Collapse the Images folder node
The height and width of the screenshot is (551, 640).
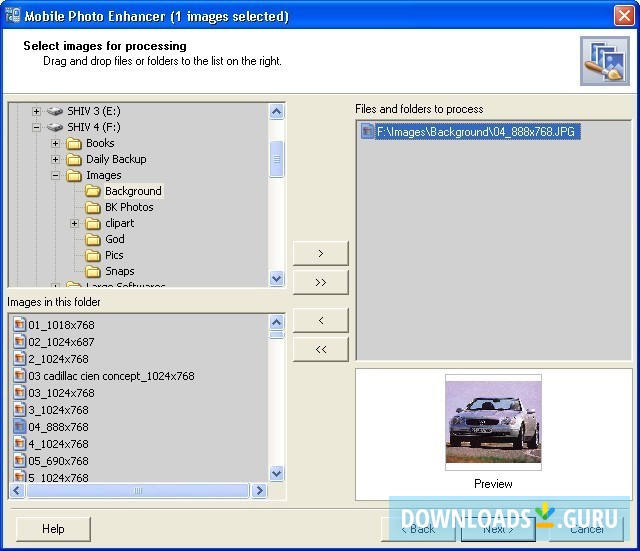[x=56, y=176]
